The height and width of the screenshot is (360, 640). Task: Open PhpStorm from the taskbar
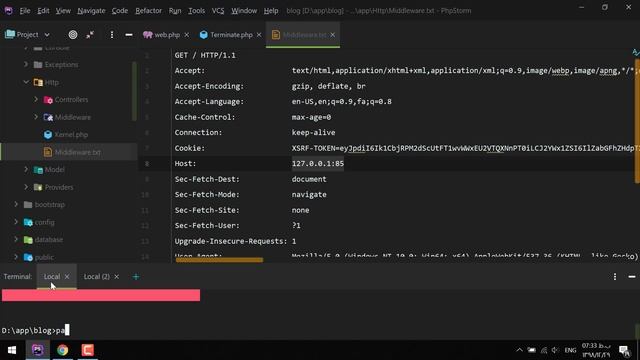pyautogui.click(x=38, y=350)
